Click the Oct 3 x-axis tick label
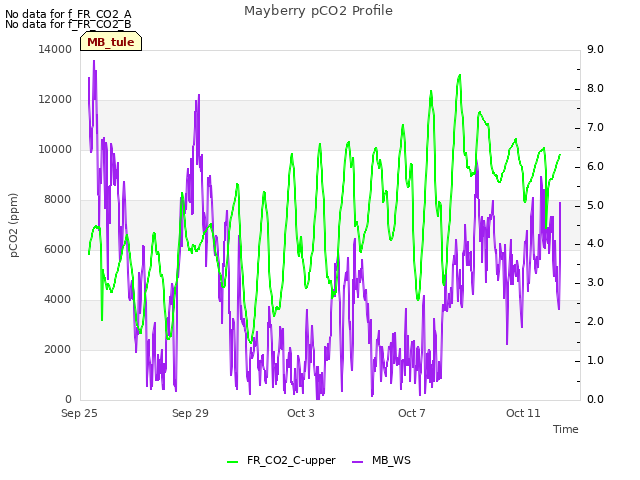640x480 pixels. (301, 413)
